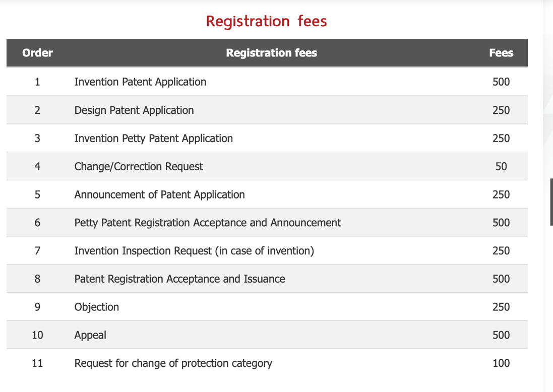
Task: Click the "Invention Inspection Request" row text
Action: point(194,251)
